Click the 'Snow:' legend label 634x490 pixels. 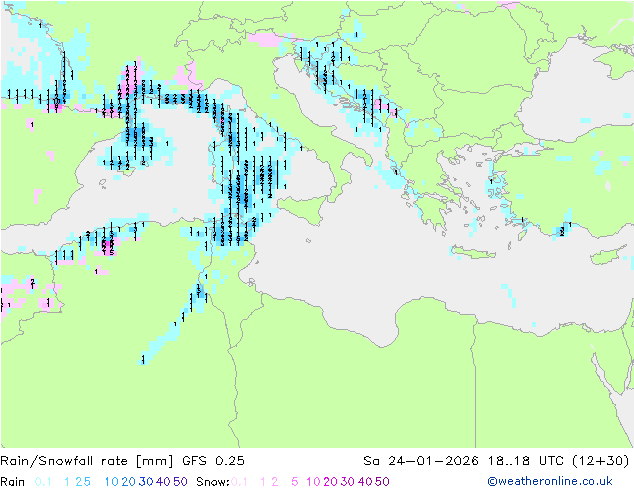213,482
